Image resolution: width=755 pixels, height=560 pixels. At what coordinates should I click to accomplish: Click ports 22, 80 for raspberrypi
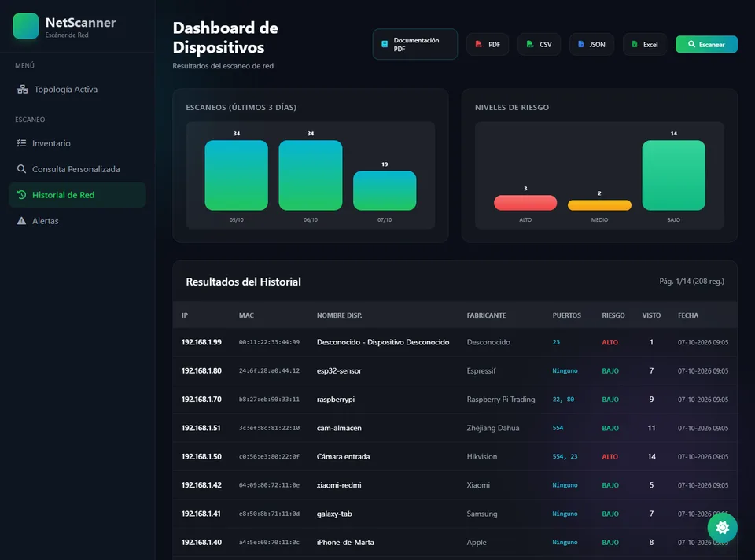point(563,400)
